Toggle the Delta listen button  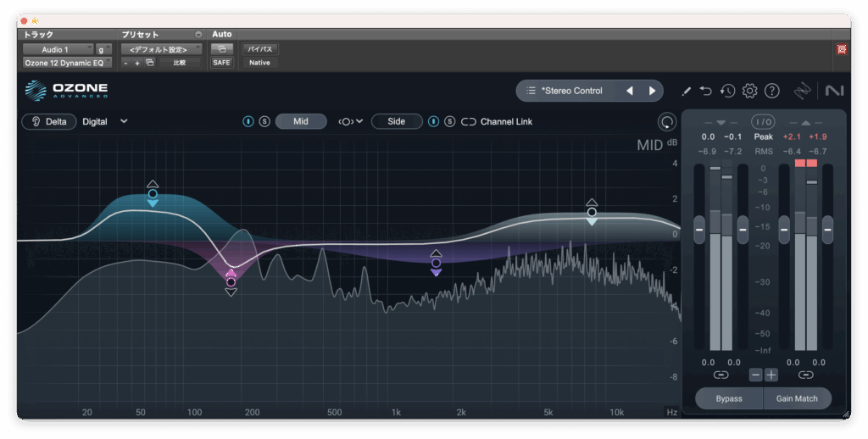point(49,121)
